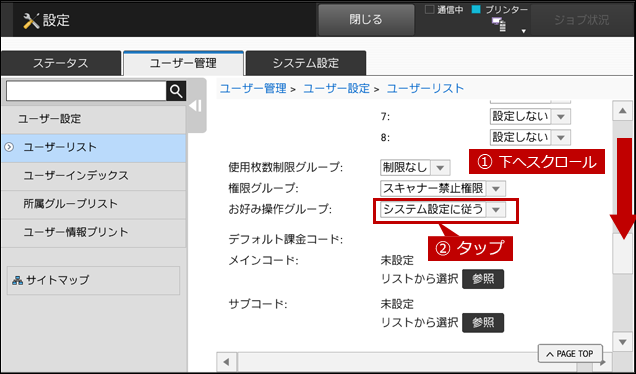Select ユーザー設定 in the sidebar
Image resolution: width=636 pixels, height=374 pixels.
[x=94, y=119]
